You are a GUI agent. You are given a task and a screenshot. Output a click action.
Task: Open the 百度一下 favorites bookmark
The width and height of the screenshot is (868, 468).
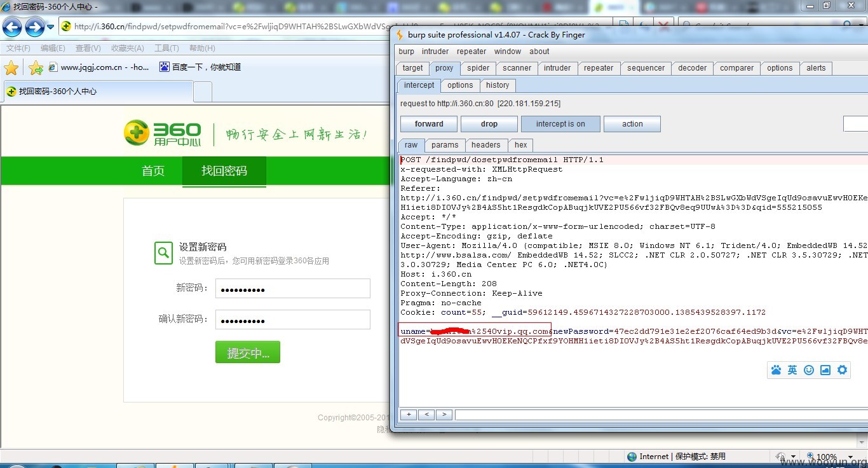pyautogui.click(x=200, y=67)
